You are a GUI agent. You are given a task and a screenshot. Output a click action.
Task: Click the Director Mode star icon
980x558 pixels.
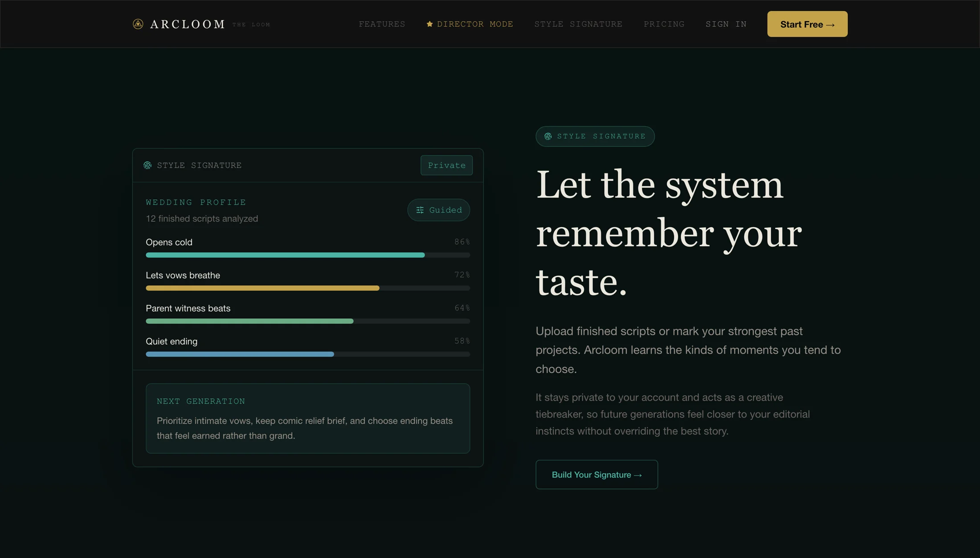click(429, 24)
